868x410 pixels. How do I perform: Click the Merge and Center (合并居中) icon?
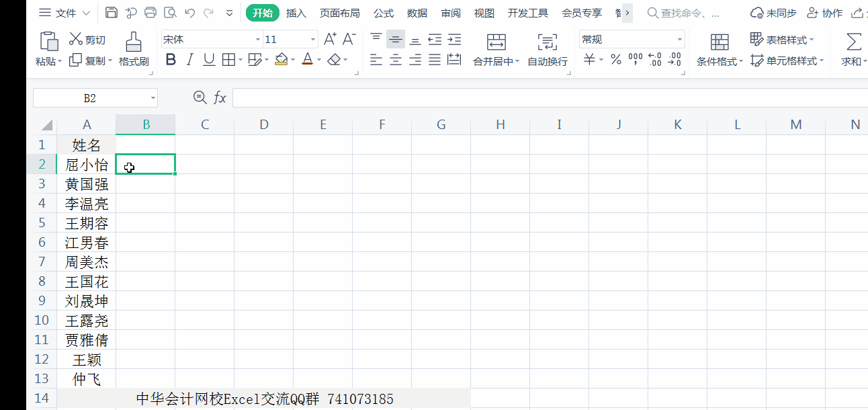coord(496,42)
